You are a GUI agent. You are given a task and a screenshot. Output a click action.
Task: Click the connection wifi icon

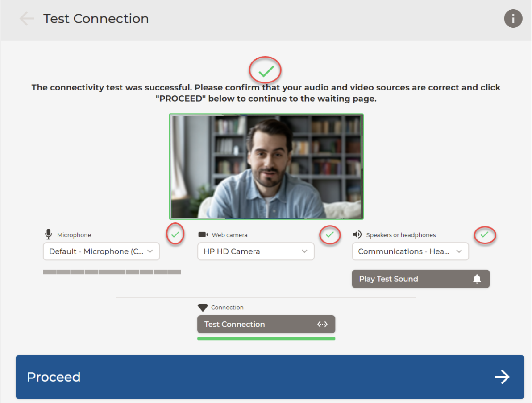(x=203, y=308)
